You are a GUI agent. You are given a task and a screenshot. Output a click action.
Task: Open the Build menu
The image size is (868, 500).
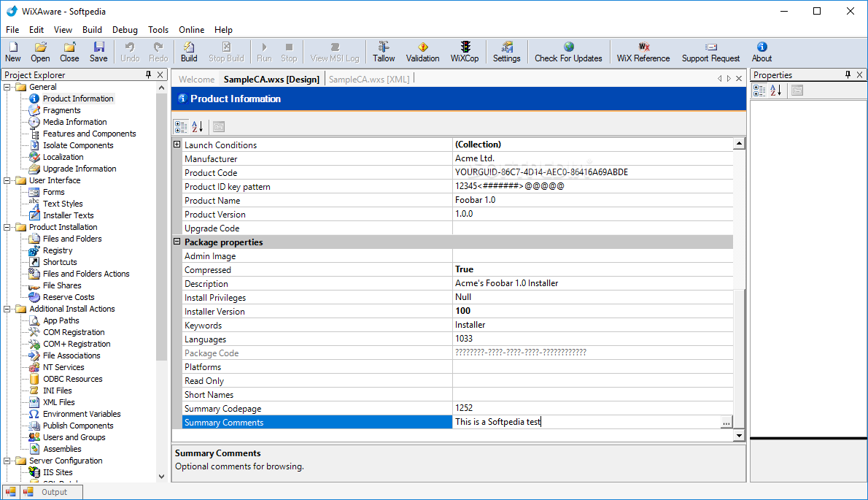(x=92, y=30)
